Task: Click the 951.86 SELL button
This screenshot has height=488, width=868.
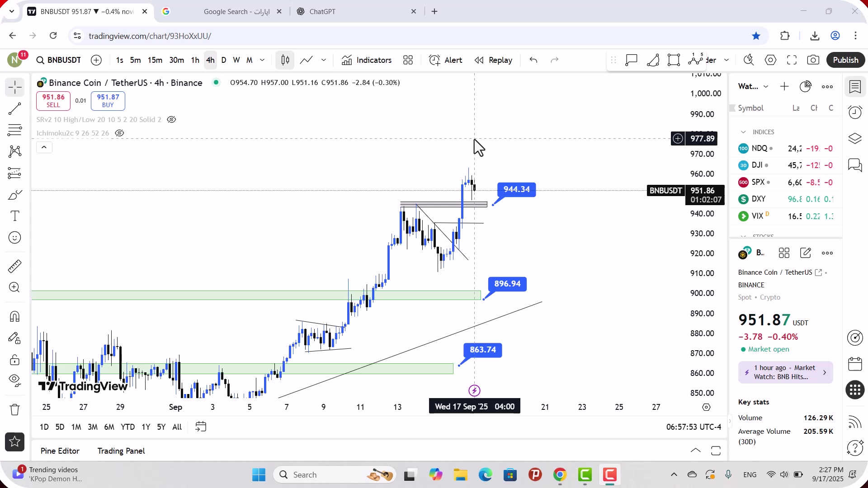Action: point(53,101)
